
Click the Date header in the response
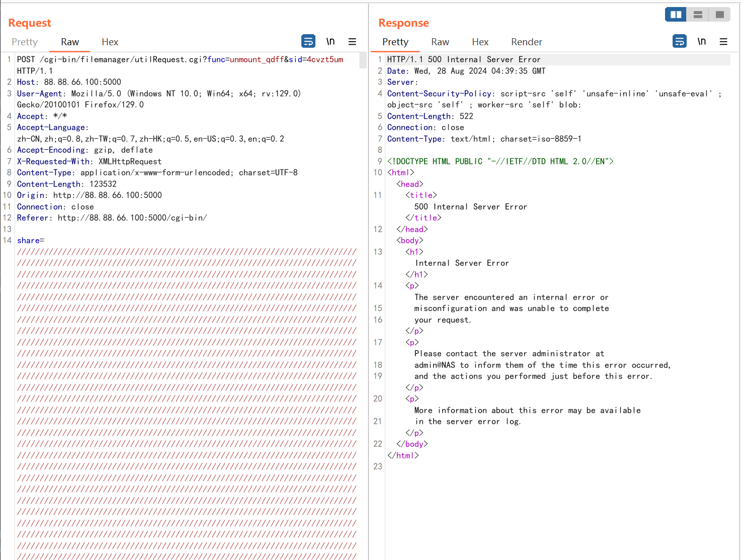(466, 71)
